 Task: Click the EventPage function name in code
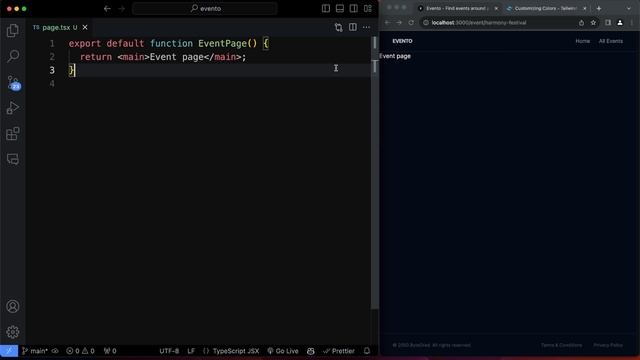coord(222,43)
